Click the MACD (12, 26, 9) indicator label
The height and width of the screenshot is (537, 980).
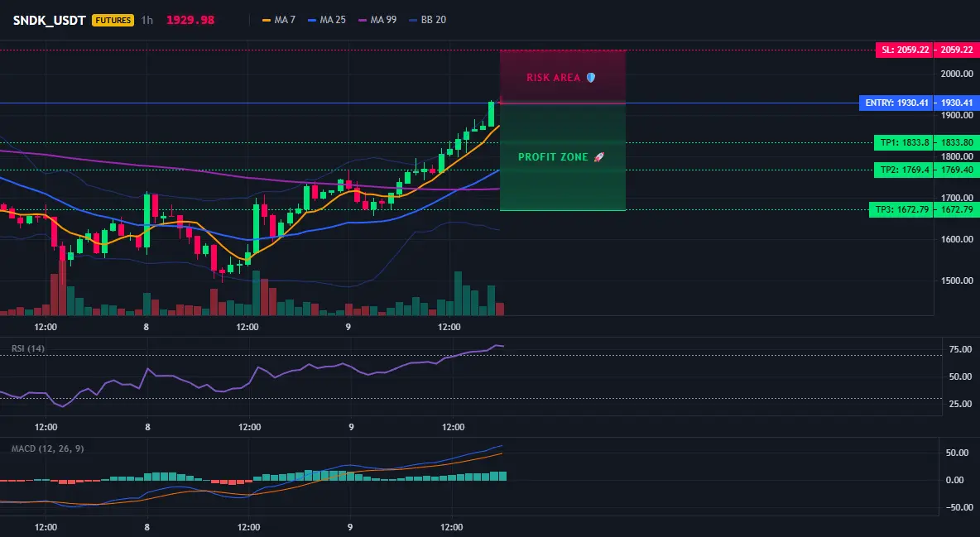coord(47,448)
